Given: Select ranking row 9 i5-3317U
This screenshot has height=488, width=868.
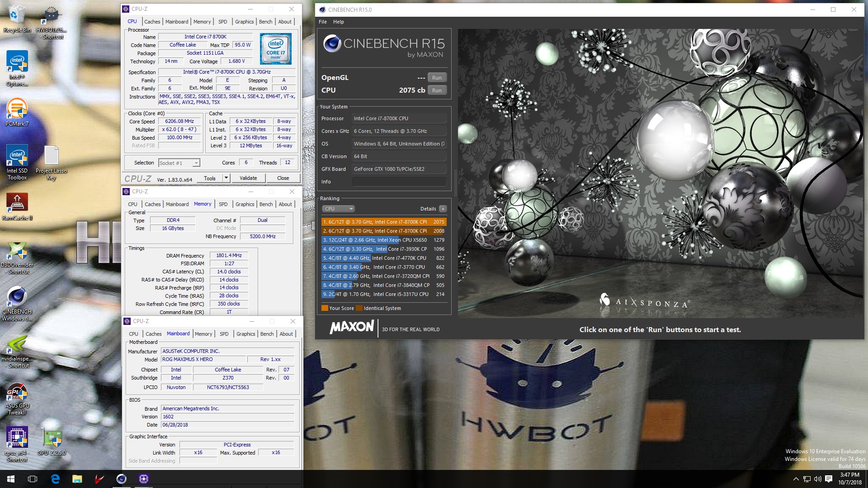Looking at the screenshot, I should point(384,294).
